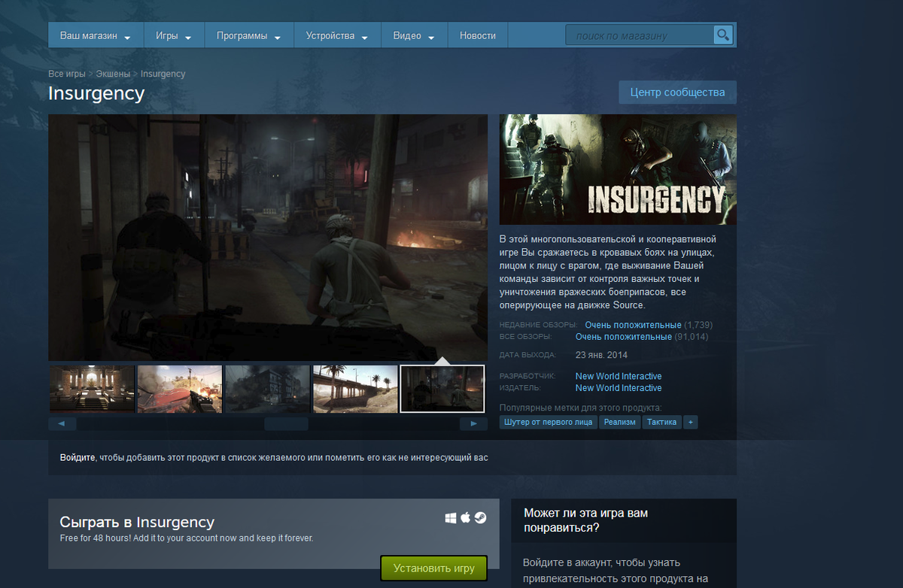Select second screenshot thumbnail with gun
Image resolution: width=903 pixels, height=588 pixels.
pyautogui.click(x=179, y=389)
